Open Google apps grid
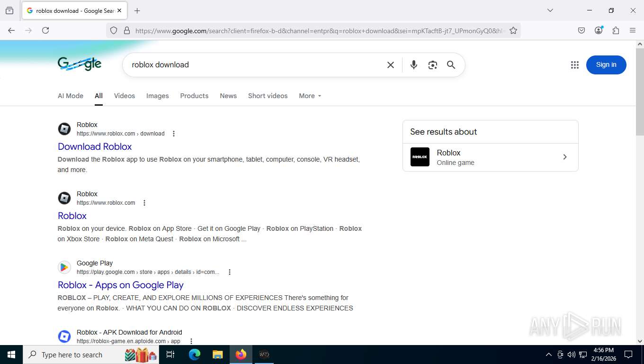 575,65
